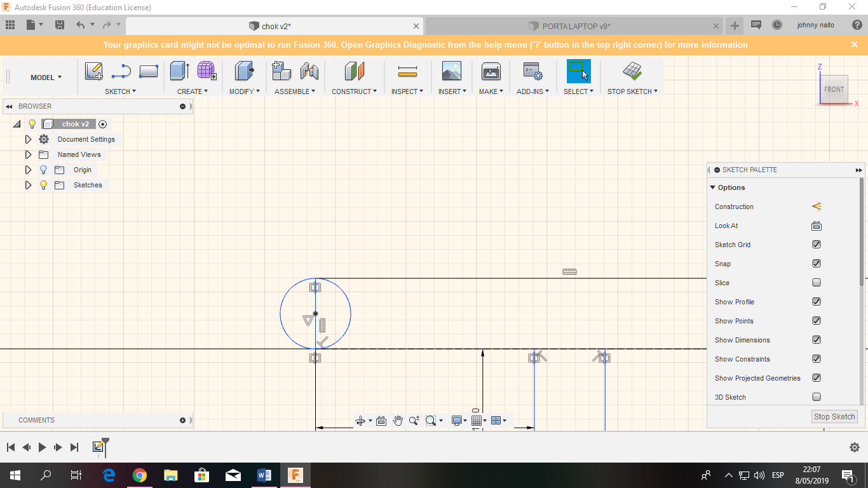Expand the Document Settings node

[x=28, y=139]
